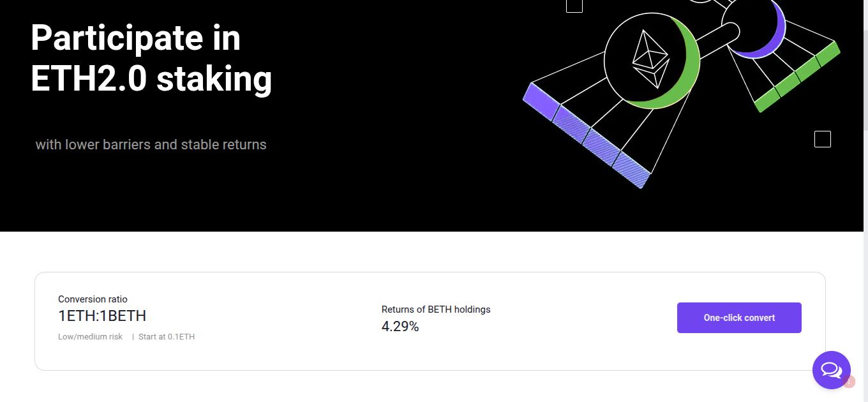868x402 pixels.
Task: Click the "Participate in ETH2.0 staking" heading
Action: pyautogui.click(x=151, y=58)
